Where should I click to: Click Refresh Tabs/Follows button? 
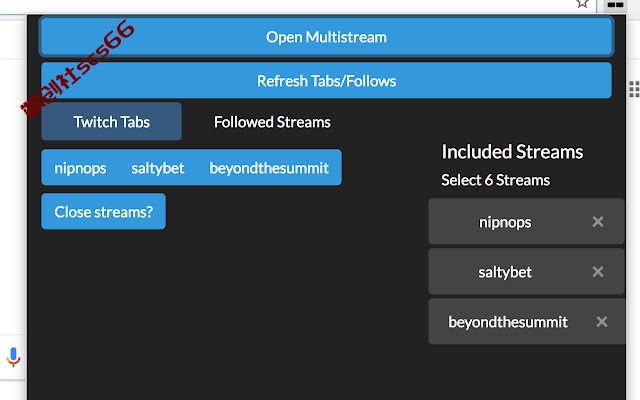326,81
